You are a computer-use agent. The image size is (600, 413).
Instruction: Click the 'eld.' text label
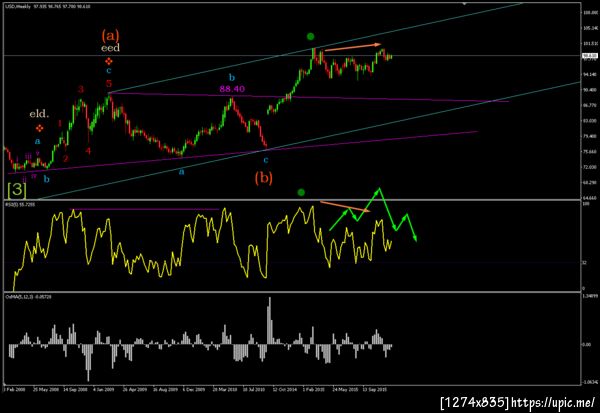[x=39, y=114]
